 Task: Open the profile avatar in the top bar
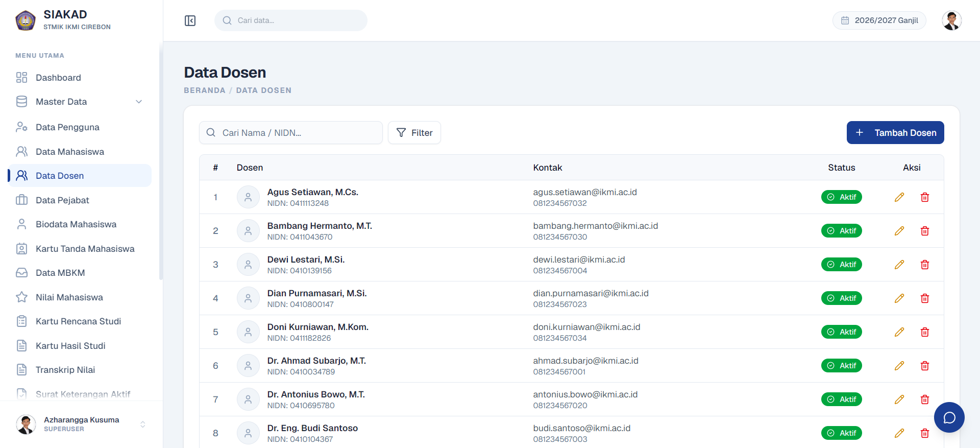(x=951, y=20)
